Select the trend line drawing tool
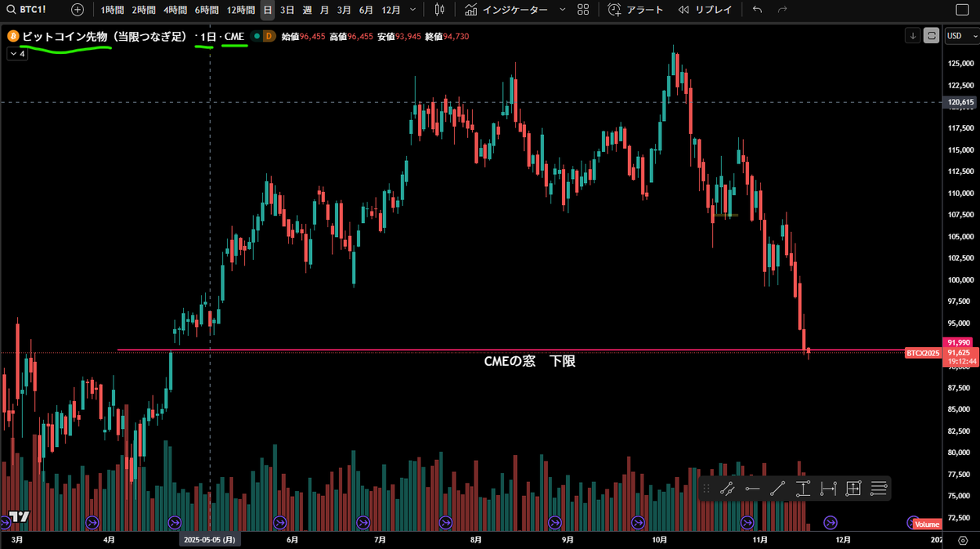The width and height of the screenshot is (980, 549). tap(777, 489)
